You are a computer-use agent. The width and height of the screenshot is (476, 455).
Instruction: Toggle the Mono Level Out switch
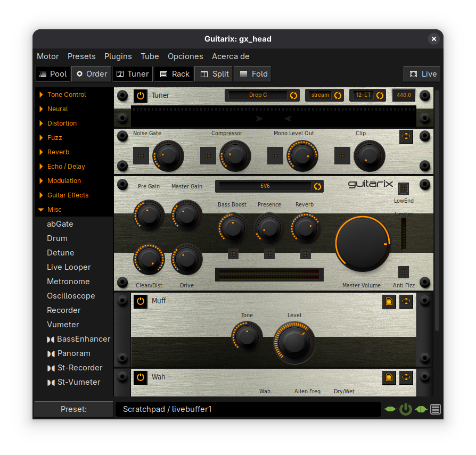[x=275, y=155]
